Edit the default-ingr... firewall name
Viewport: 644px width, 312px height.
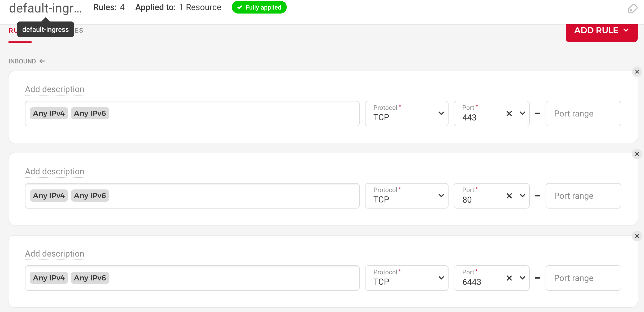point(45,8)
